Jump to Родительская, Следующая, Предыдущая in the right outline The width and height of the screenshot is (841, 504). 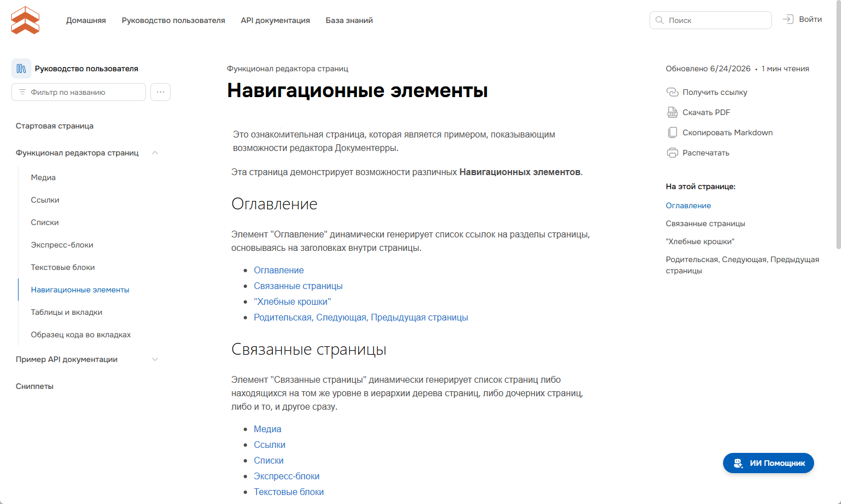point(742,265)
